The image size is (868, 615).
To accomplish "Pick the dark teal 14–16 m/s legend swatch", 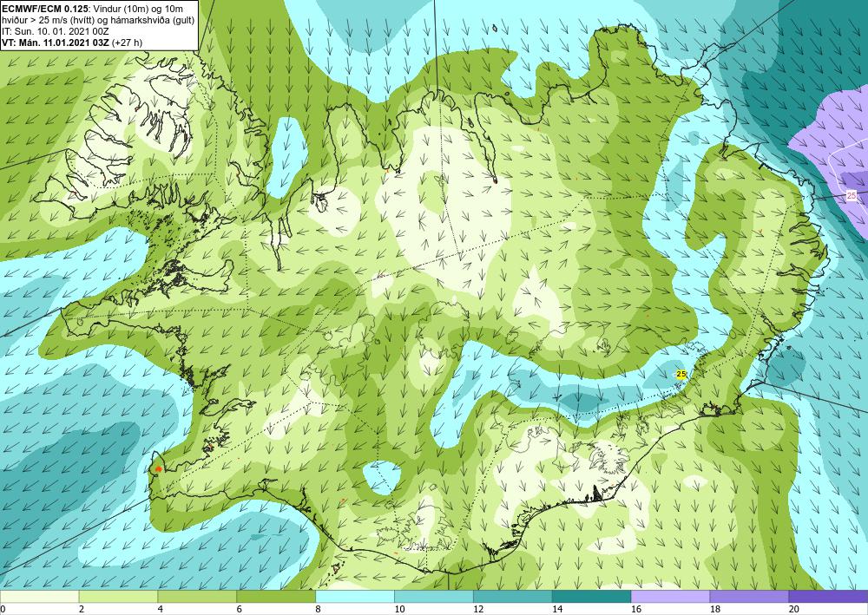I will (592, 596).
